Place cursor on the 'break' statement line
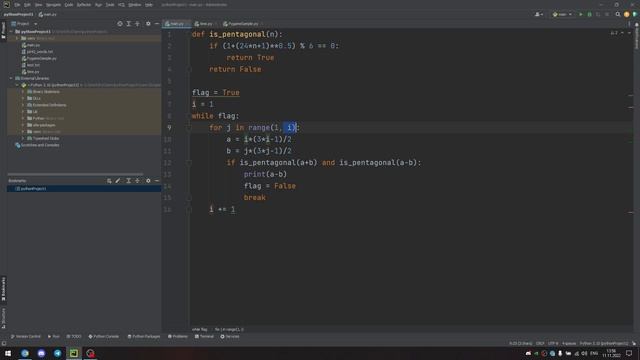640x360 pixels. pos(254,198)
